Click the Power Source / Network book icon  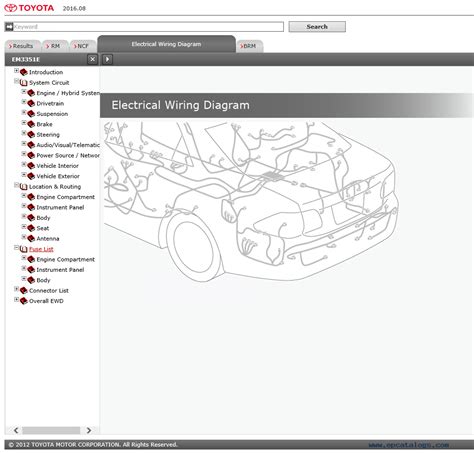pyautogui.click(x=31, y=155)
